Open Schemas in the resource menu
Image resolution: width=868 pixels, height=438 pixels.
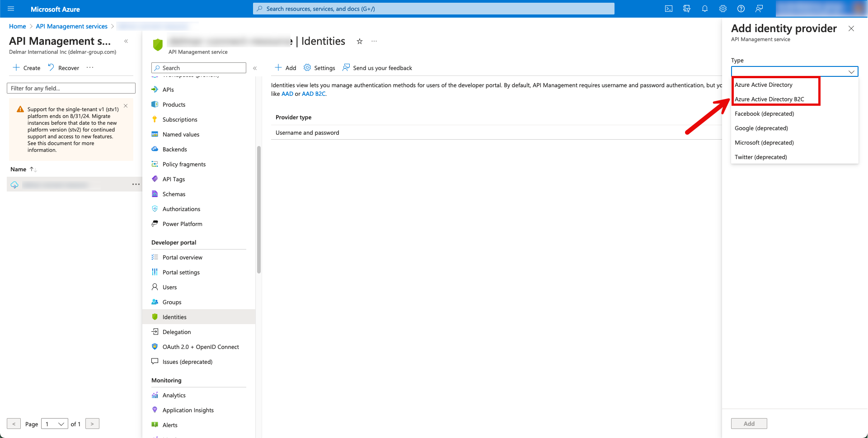199,194
